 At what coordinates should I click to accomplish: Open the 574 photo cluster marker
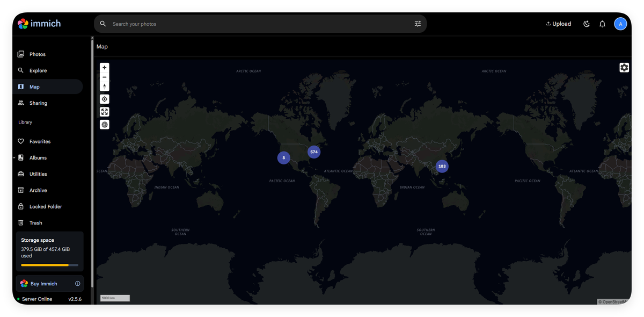(x=314, y=152)
